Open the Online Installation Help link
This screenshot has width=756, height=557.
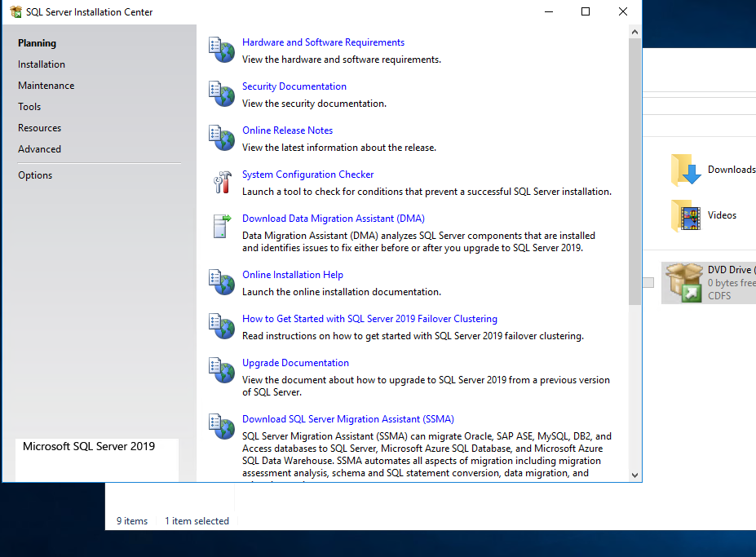[x=293, y=275]
